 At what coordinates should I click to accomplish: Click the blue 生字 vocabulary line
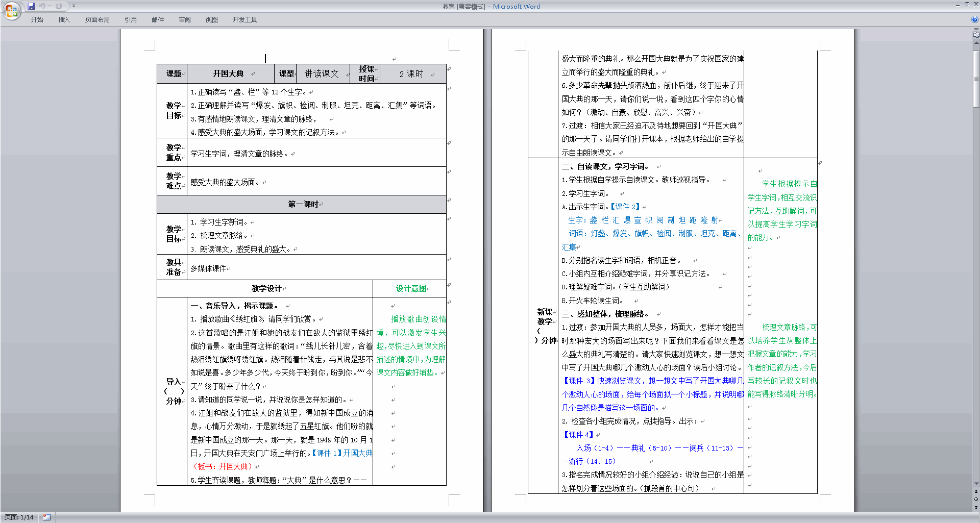[643, 220]
